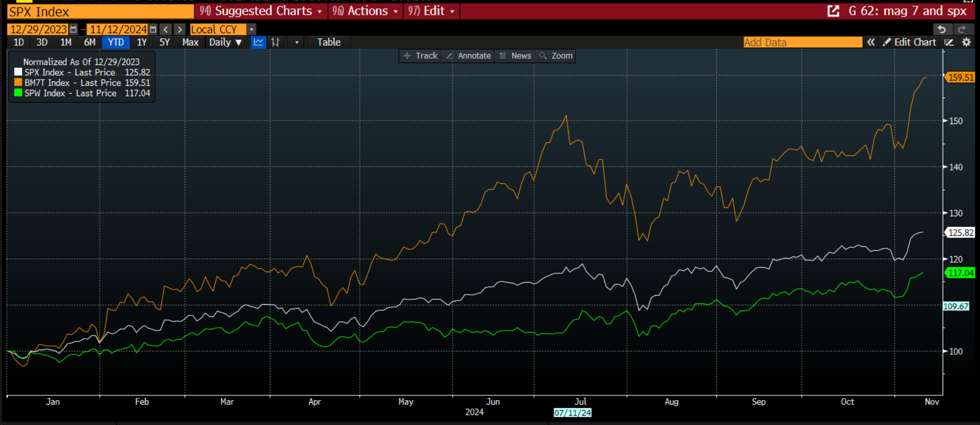980x425 pixels.
Task: Open the Daily periodicity dropdown
Action: 226,42
